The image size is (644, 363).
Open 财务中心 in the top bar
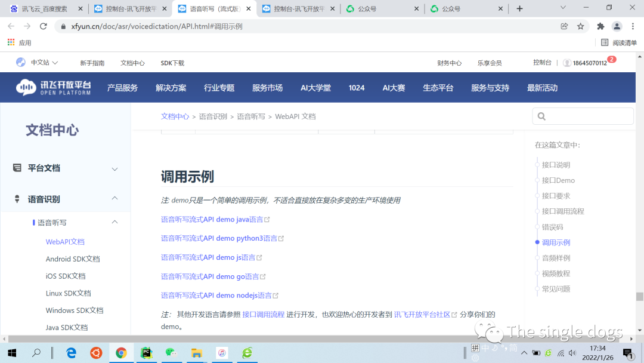[x=450, y=63]
